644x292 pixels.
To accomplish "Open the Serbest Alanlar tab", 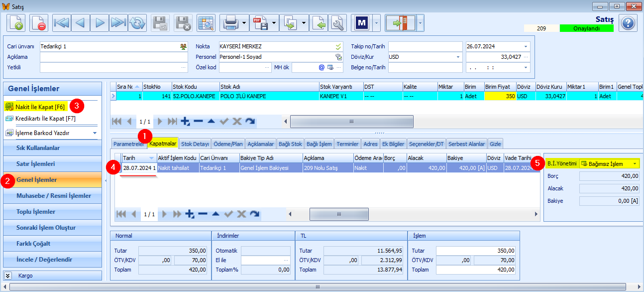I will click(x=467, y=144).
